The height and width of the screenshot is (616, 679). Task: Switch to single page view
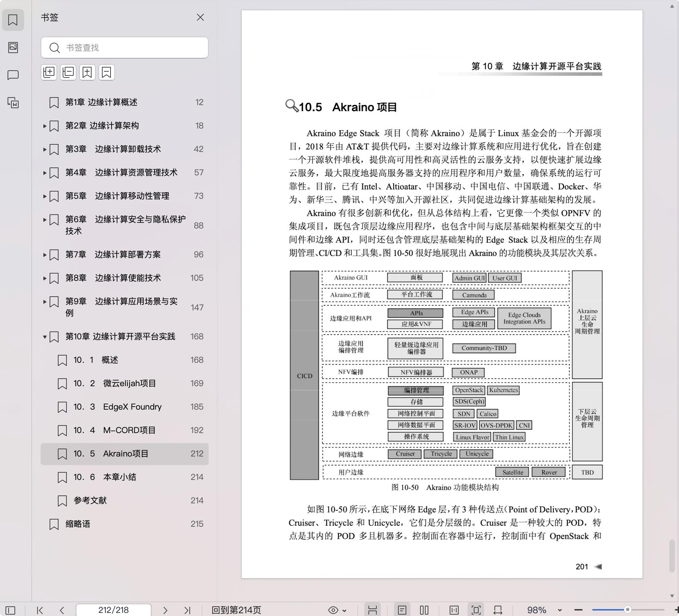coord(402,610)
